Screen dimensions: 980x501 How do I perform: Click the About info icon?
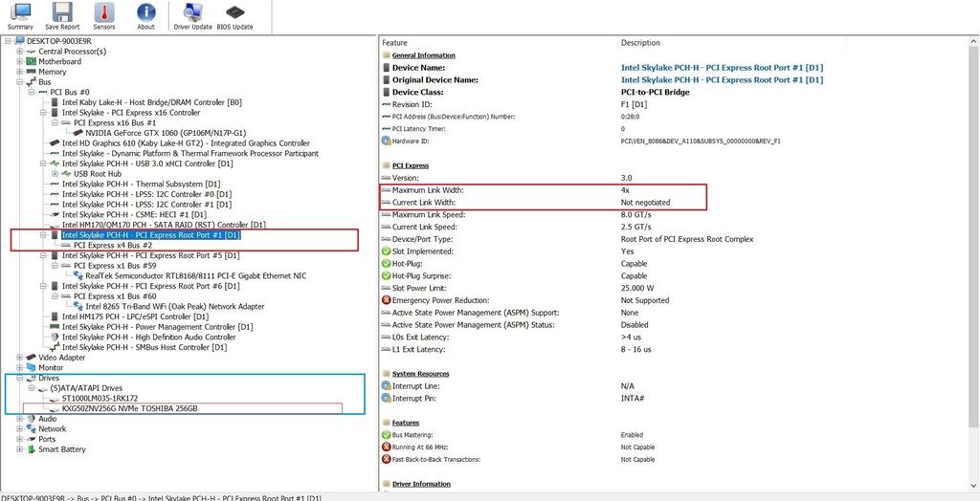click(145, 16)
